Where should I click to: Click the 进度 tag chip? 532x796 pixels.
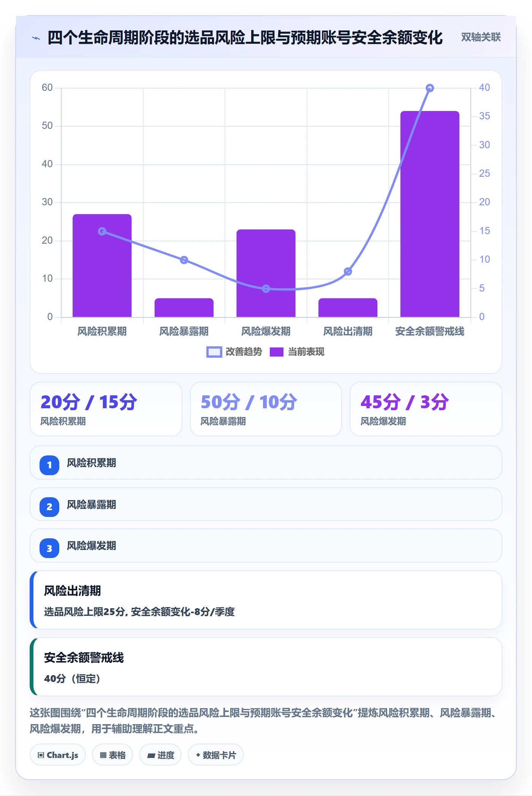(160, 755)
